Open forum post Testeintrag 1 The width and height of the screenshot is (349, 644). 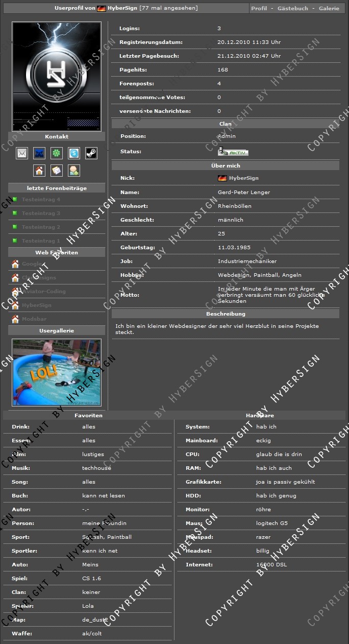coord(41,241)
